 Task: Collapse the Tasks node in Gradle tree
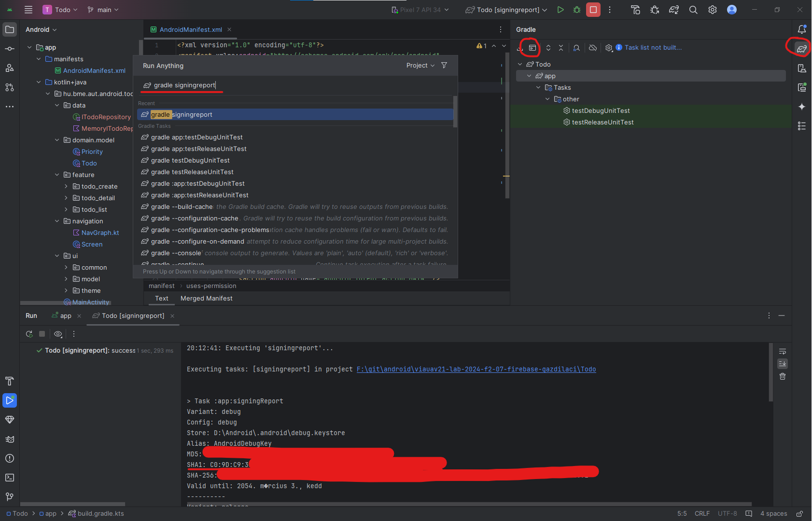pos(538,87)
